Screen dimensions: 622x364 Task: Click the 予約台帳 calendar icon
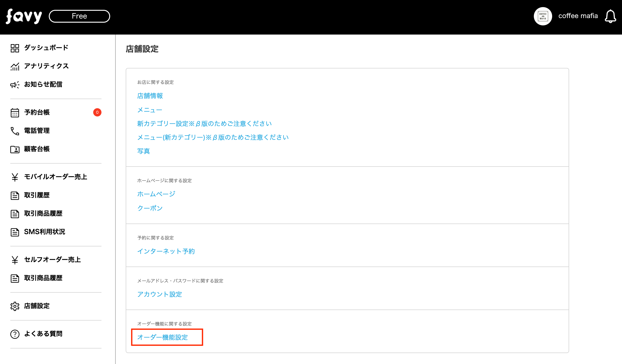[x=15, y=113]
